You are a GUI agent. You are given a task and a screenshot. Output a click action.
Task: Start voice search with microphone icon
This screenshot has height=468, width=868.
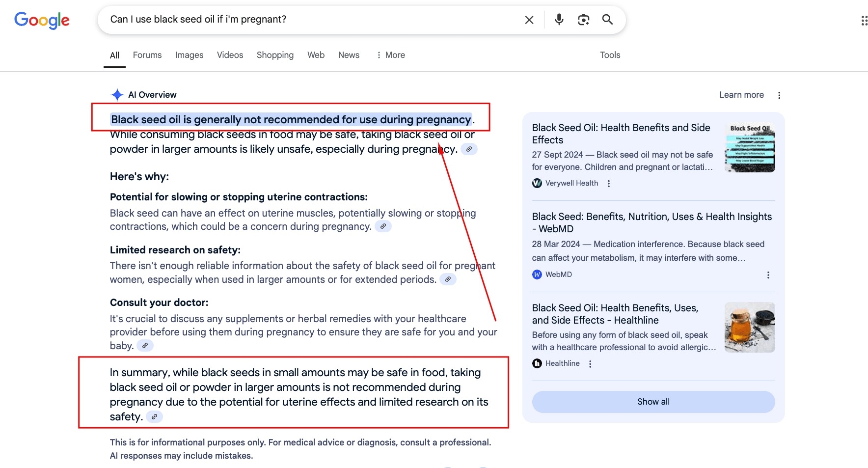coord(559,20)
